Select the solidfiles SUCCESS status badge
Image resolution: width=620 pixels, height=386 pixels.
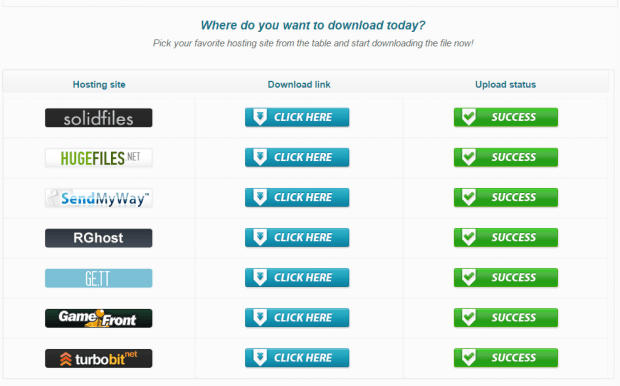click(506, 117)
